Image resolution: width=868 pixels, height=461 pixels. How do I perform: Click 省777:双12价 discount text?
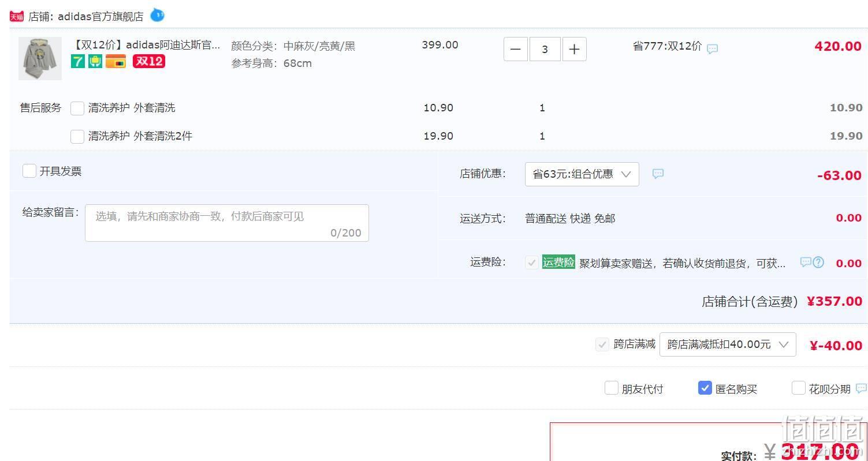pyautogui.click(x=668, y=46)
